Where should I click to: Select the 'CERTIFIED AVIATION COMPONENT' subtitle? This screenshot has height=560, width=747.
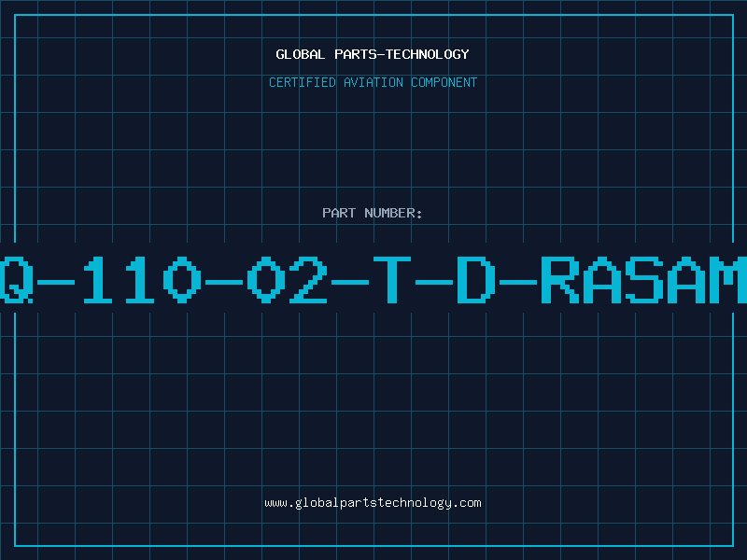[373, 82]
